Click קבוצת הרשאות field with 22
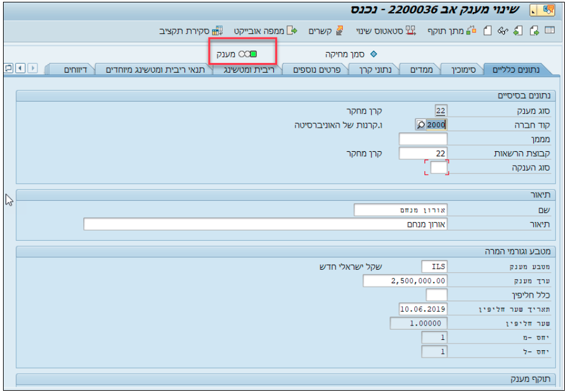Viewport: 566px width, 392px height. point(423,153)
